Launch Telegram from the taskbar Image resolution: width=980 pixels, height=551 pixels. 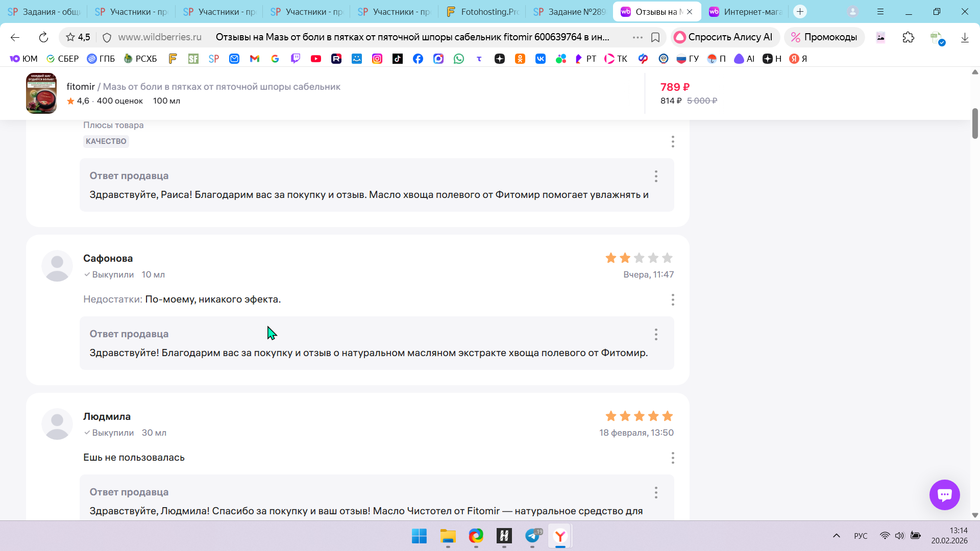point(532,536)
